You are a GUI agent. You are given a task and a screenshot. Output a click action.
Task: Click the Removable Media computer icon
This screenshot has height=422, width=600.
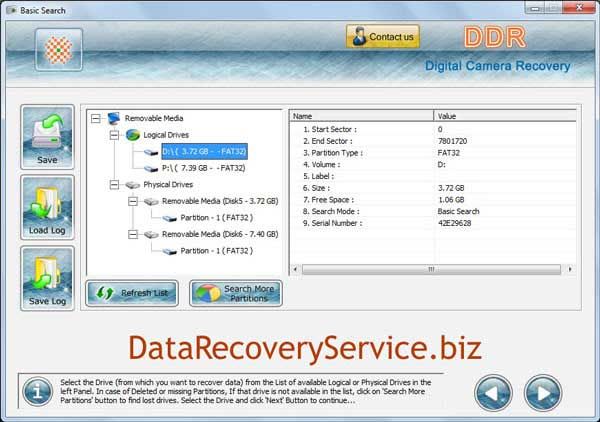114,118
